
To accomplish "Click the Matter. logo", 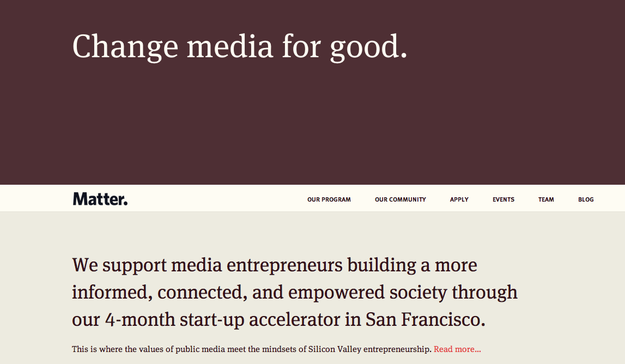I will point(100,199).
